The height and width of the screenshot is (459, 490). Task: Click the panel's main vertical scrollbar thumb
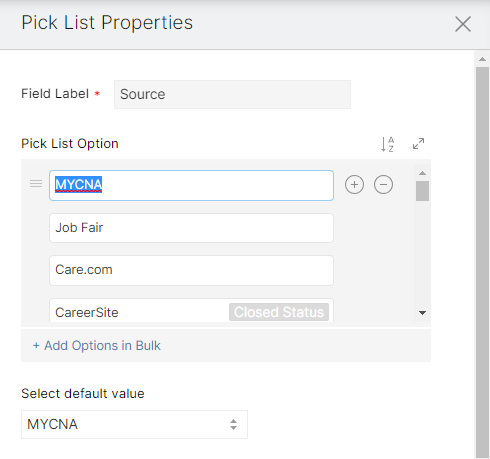tap(482, 263)
